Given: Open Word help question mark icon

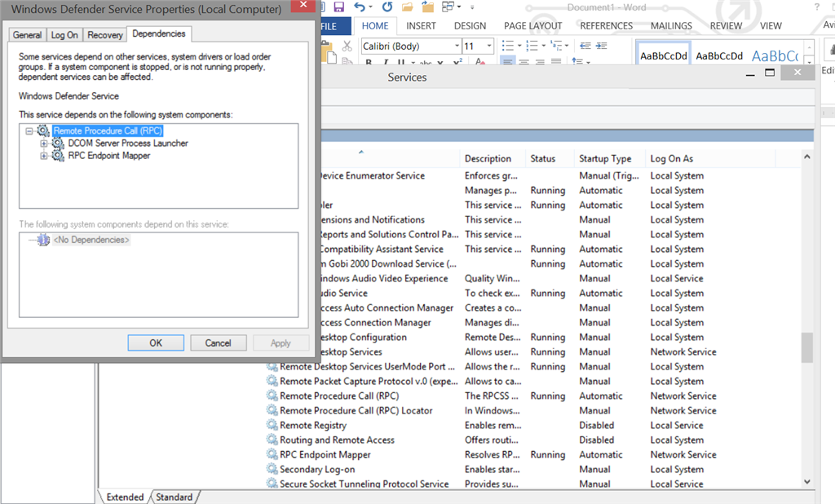Looking at the screenshot, I should tap(817, 7).
